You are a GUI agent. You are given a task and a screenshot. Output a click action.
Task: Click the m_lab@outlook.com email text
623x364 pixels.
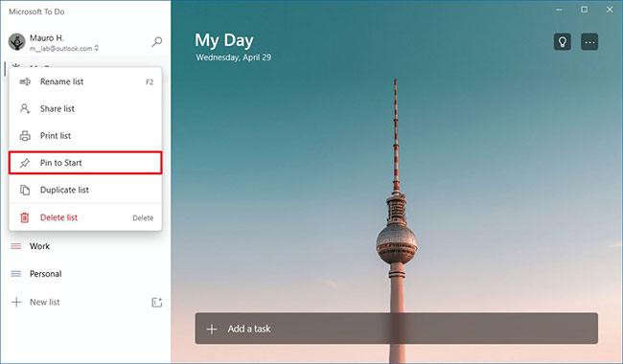pyautogui.click(x=60, y=49)
